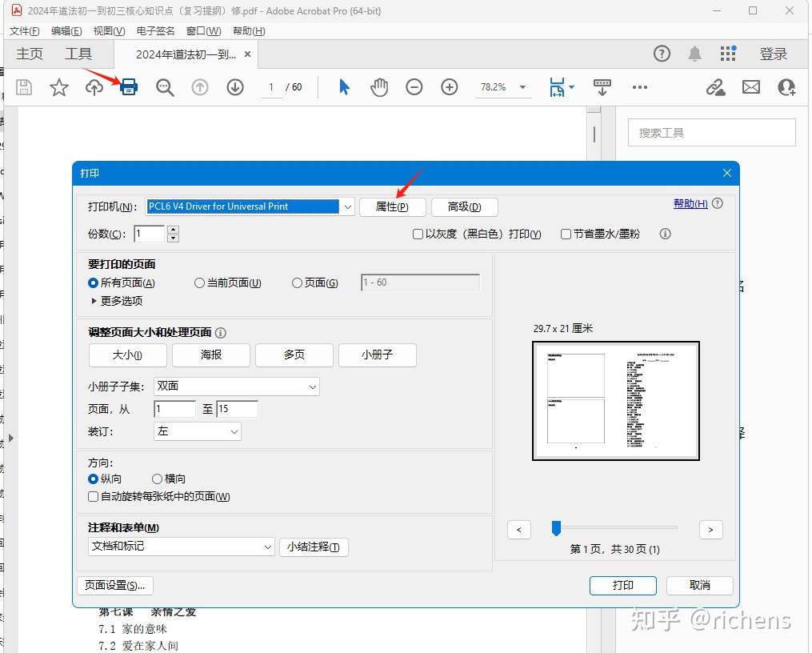Click help circle icon in print dialog
This screenshot has width=812, height=653.
718,203
